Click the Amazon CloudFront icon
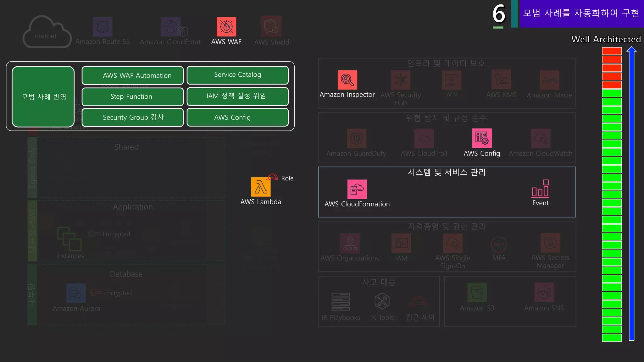644x362 pixels. point(171,27)
